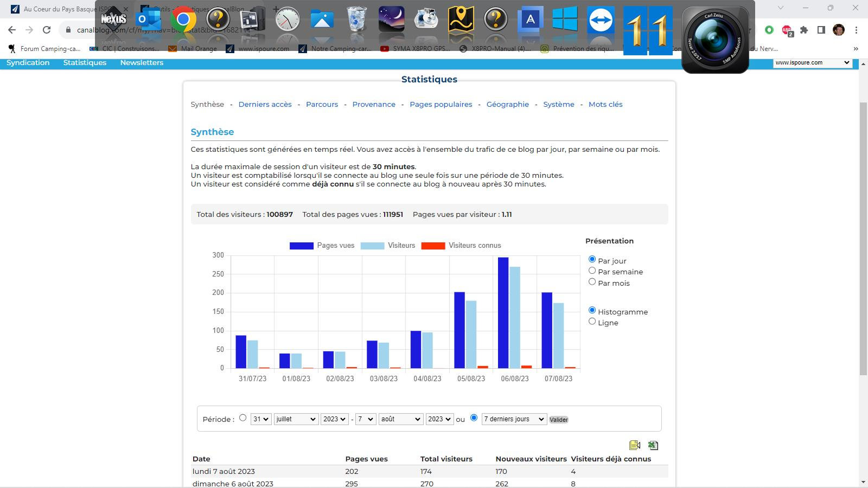Open end day dropdown showing 7
This screenshot has width=868, height=488.
(366, 419)
